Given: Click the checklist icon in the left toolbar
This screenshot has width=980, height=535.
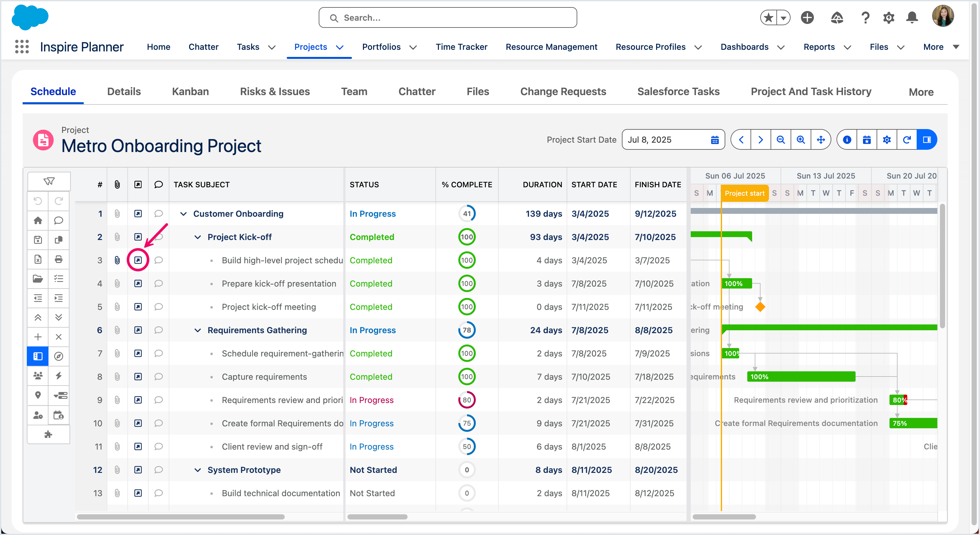Looking at the screenshot, I should click(59, 278).
